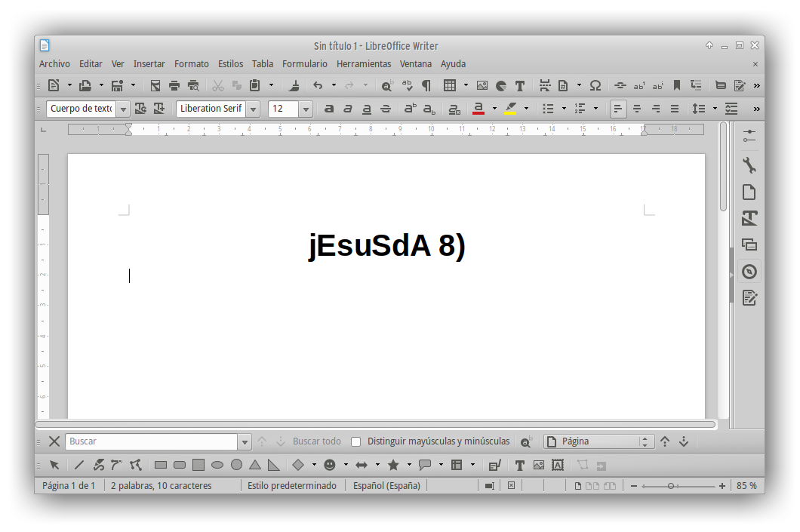Click the Print icon in the toolbar
Viewport: 800px width, 532px height.
click(x=174, y=85)
